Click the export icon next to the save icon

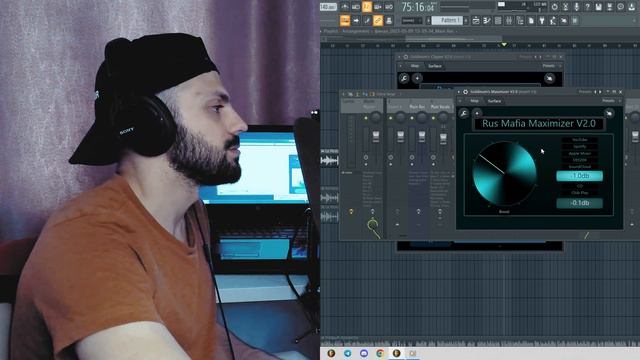pyautogui.click(x=609, y=7)
